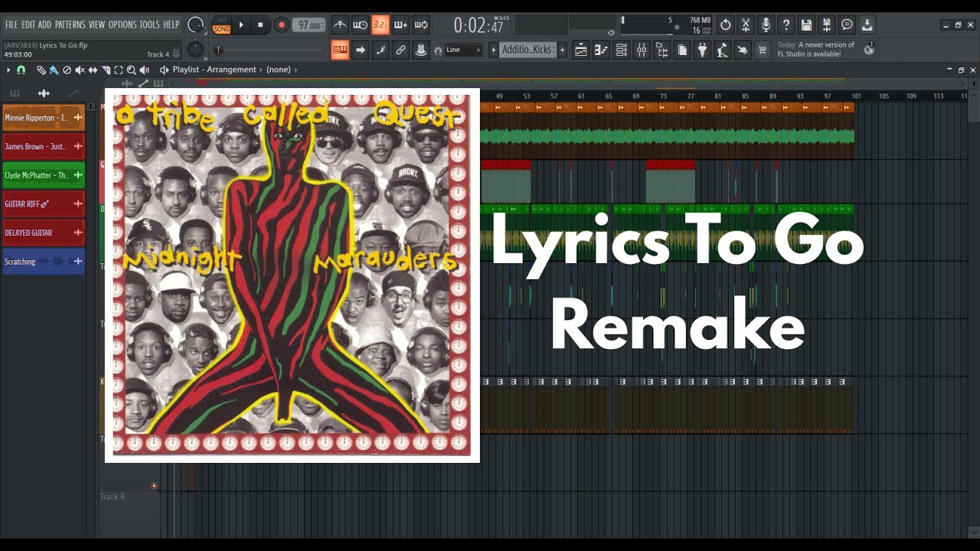
Task: Toggle loop recording
Action: coord(420,25)
